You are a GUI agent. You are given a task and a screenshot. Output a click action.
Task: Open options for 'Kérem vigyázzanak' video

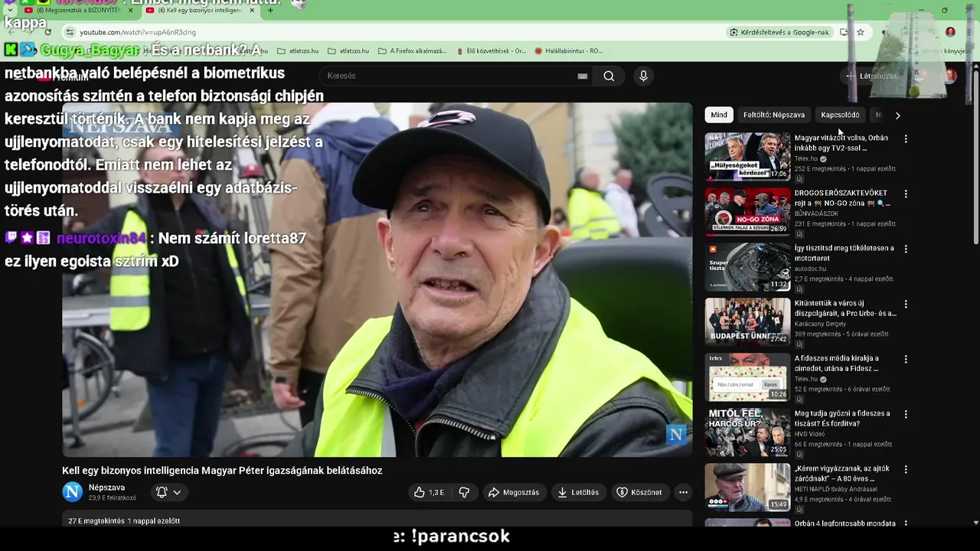pyautogui.click(x=906, y=470)
